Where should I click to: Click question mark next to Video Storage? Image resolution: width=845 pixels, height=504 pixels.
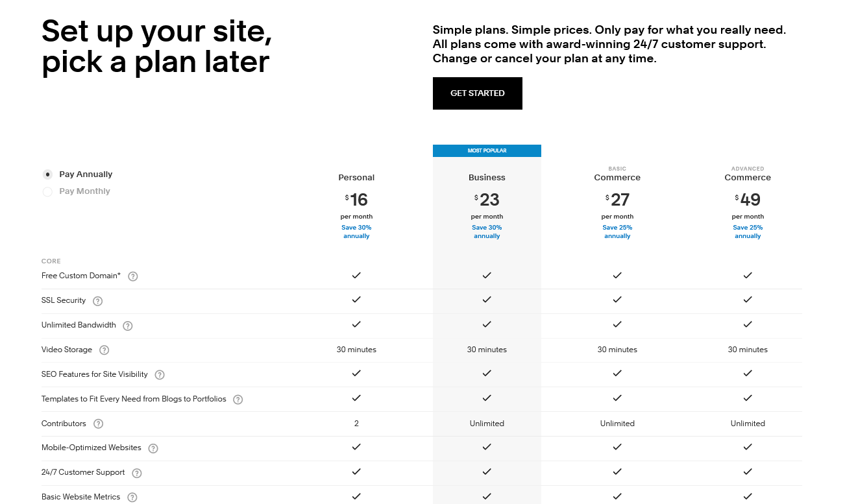pyautogui.click(x=104, y=350)
